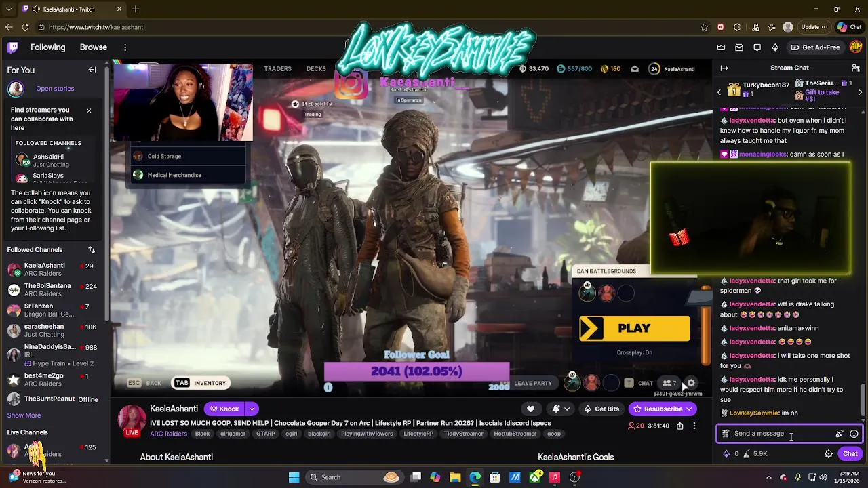
Task: Select the girlgamer tag
Action: click(233, 434)
